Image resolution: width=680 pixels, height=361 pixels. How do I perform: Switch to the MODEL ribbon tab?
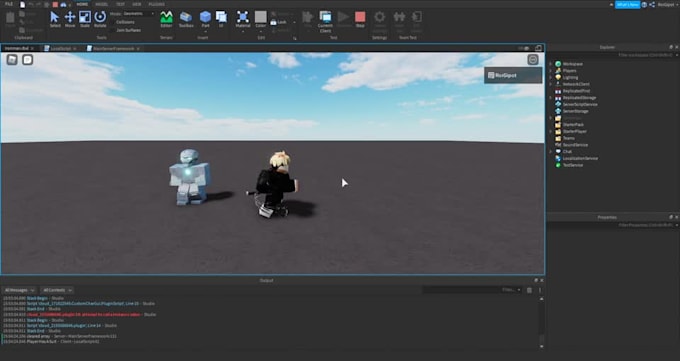pos(101,4)
